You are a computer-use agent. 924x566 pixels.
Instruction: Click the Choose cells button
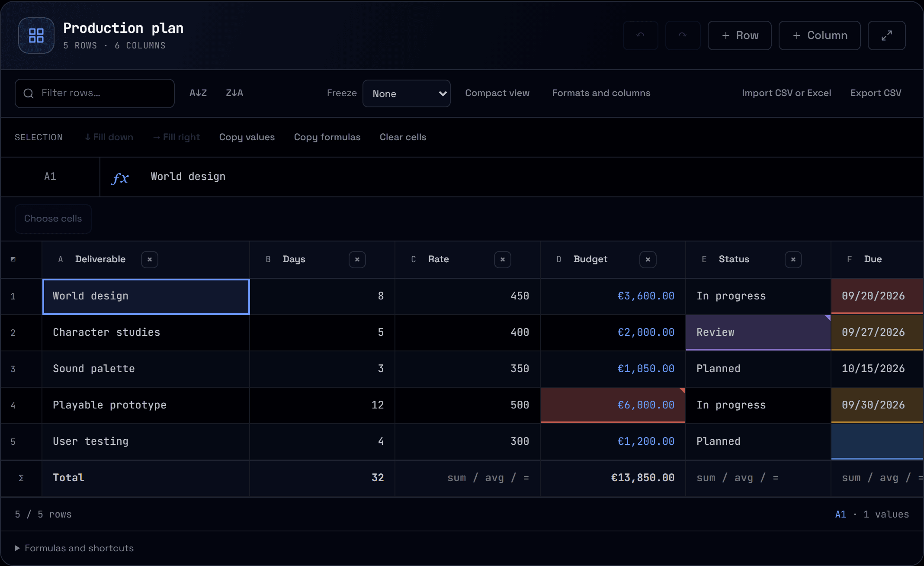(x=53, y=219)
